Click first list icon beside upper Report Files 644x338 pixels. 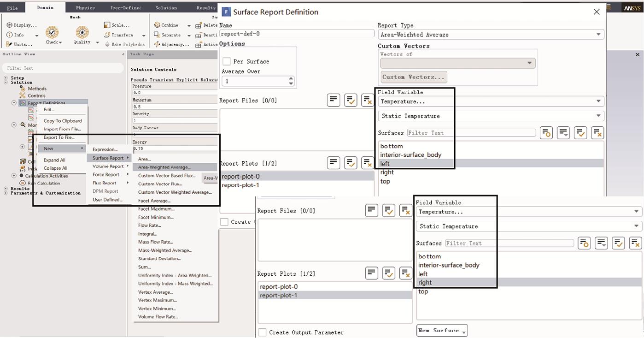pyautogui.click(x=334, y=100)
